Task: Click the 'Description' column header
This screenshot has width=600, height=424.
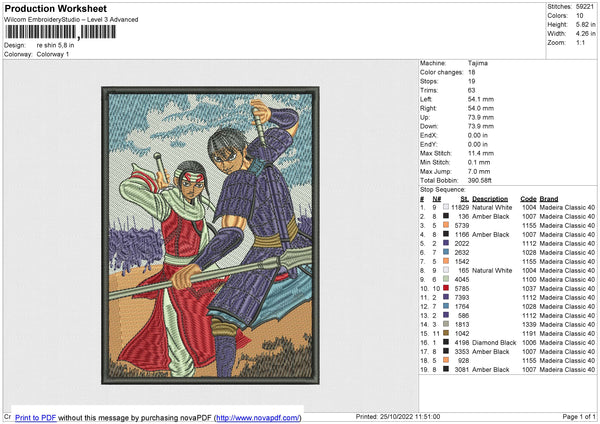Action: [x=490, y=199]
